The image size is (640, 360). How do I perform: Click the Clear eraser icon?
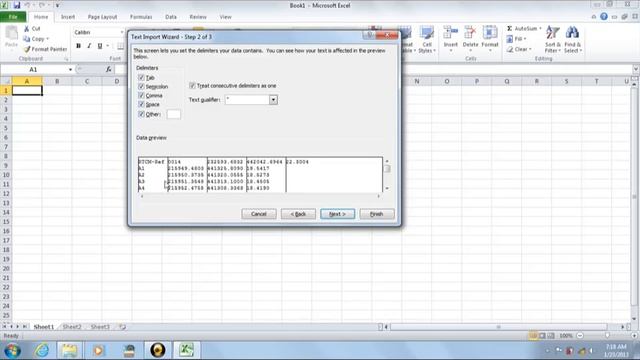(x=509, y=49)
